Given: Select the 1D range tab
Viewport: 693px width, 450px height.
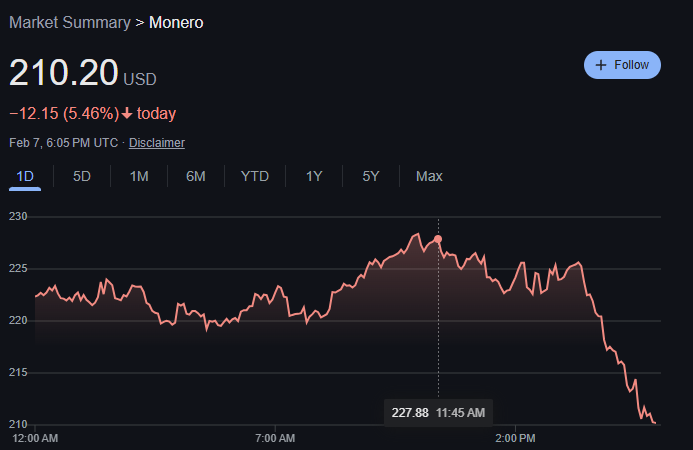Looking at the screenshot, I should [25, 176].
